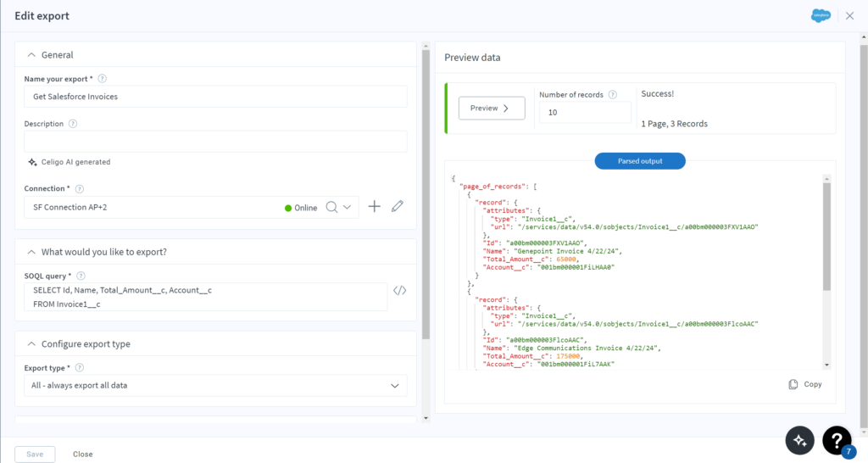Click the Close button at bottom
The image size is (868, 463).
pos(82,455)
